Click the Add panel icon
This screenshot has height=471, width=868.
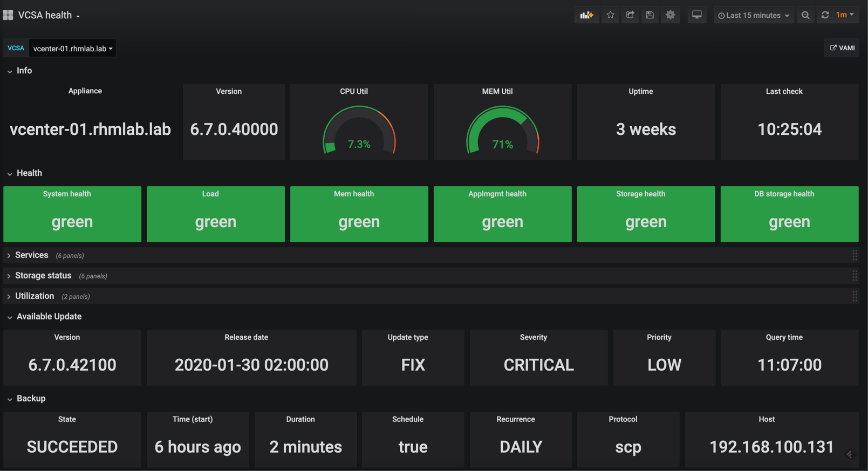click(586, 15)
